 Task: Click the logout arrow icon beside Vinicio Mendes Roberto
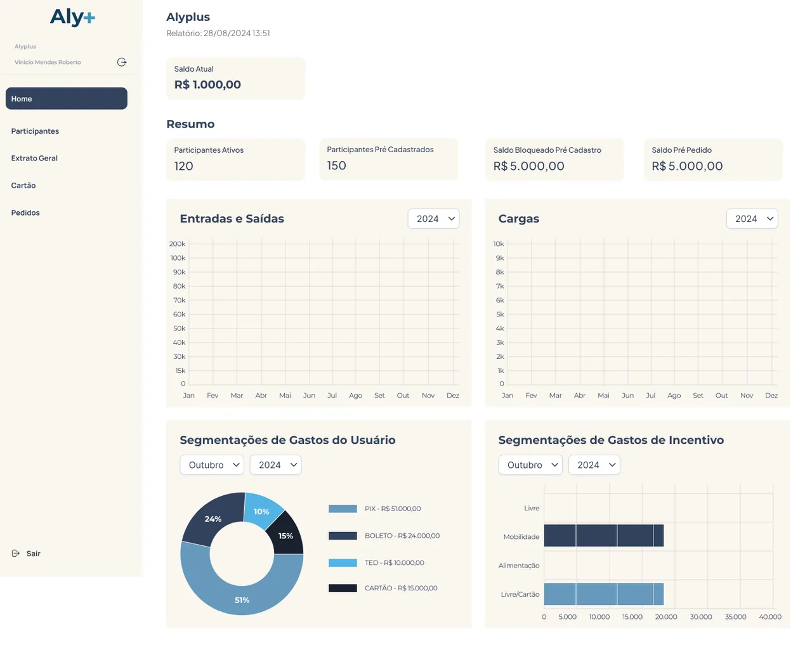[x=122, y=62]
